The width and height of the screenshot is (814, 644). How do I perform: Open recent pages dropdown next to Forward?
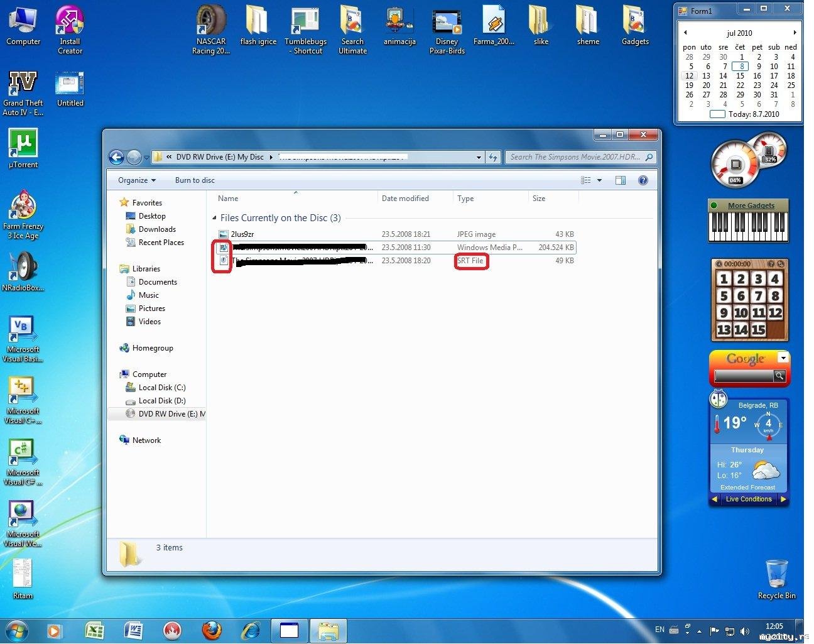coord(146,157)
